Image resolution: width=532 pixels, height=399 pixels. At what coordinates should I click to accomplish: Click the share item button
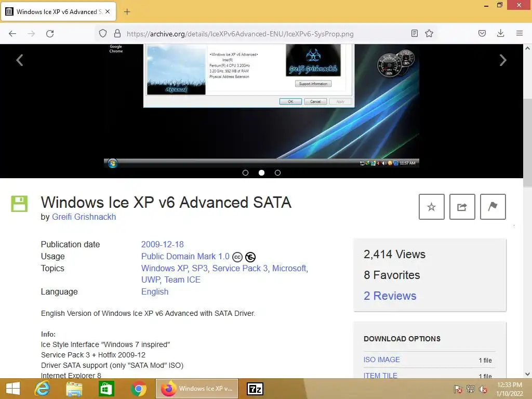[x=462, y=207]
